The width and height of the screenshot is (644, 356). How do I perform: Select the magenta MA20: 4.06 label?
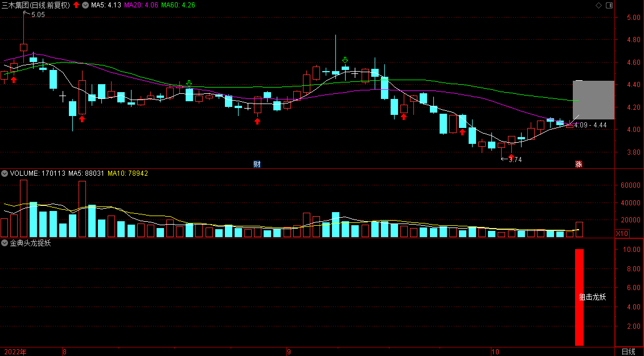[x=141, y=5]
